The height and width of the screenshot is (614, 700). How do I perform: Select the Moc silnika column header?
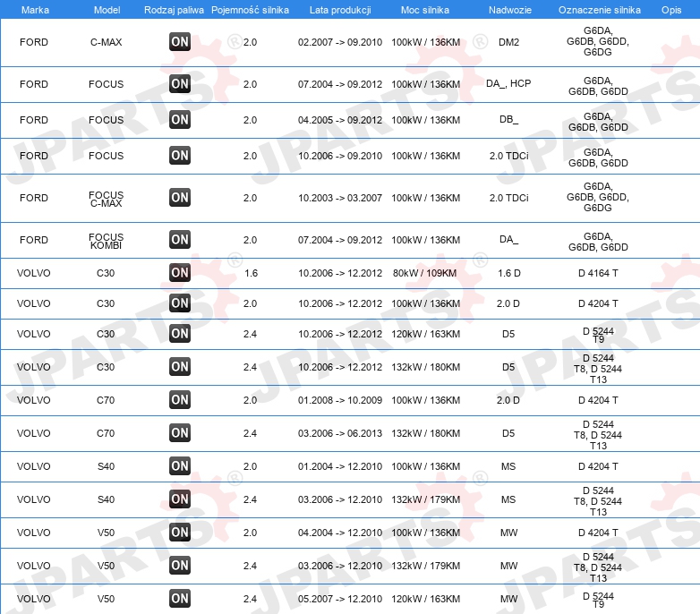[425, 10]
